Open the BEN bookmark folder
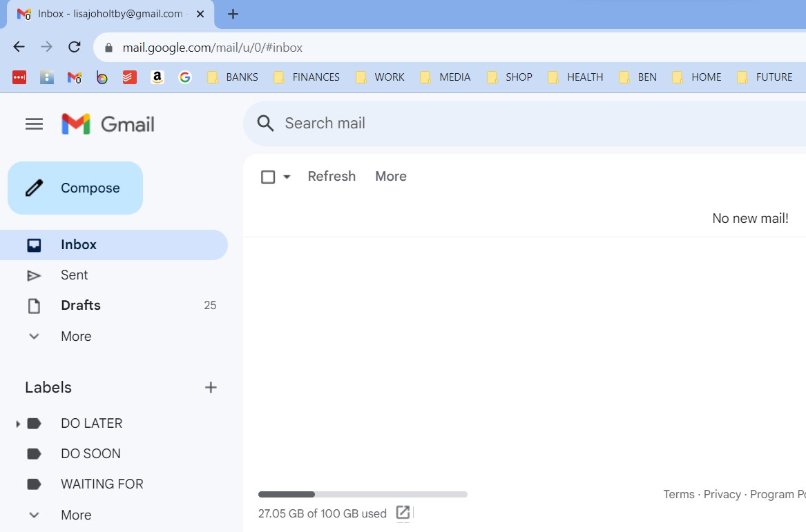The height and width of the screenshot is (532, 806). coord(638,77)
